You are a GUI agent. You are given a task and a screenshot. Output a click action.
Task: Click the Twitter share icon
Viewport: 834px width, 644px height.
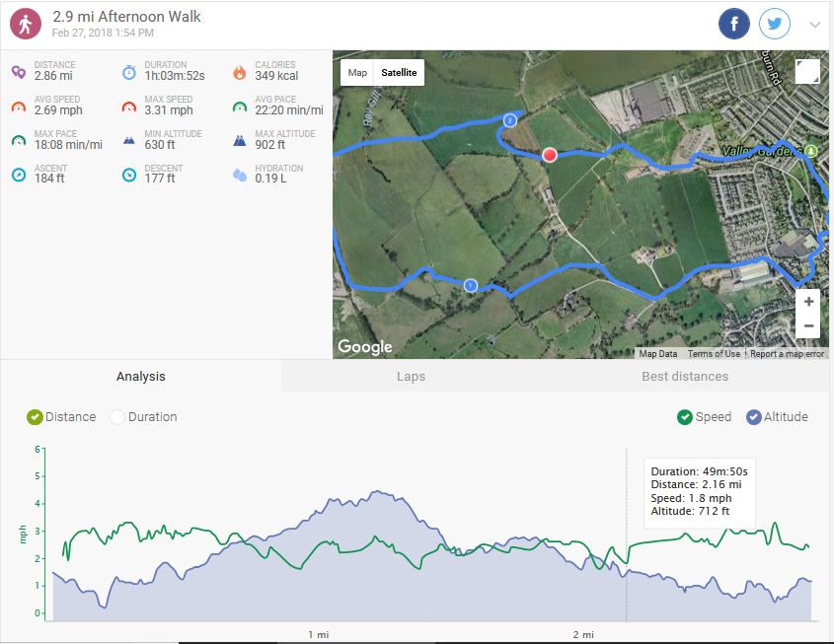pyautogui.click(x=775, y=25)
